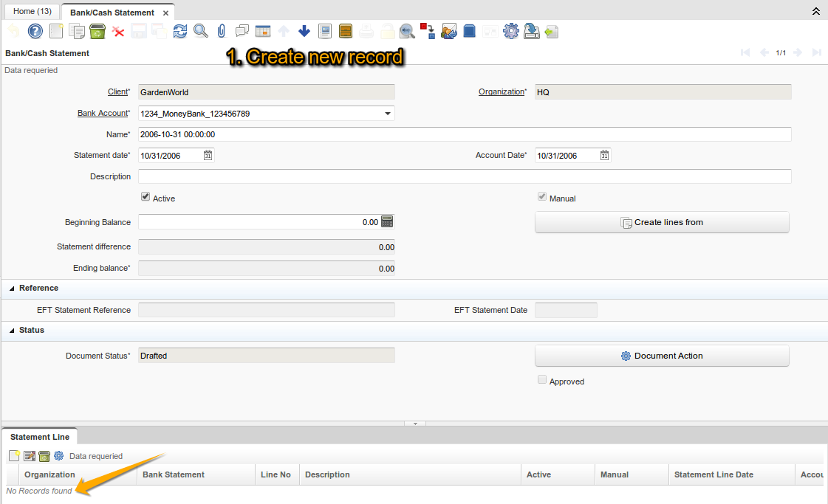Switch to the Home tab
Screen dimensions: 828x504
pos(31,11)
